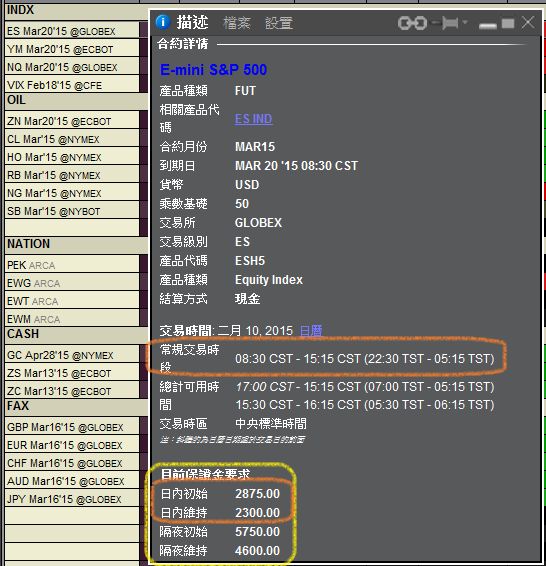Image resolution: width=546 pixels, height=566 pixels.
Task: Click the chain link icon in title bar
Action: (x=412, y=23)
